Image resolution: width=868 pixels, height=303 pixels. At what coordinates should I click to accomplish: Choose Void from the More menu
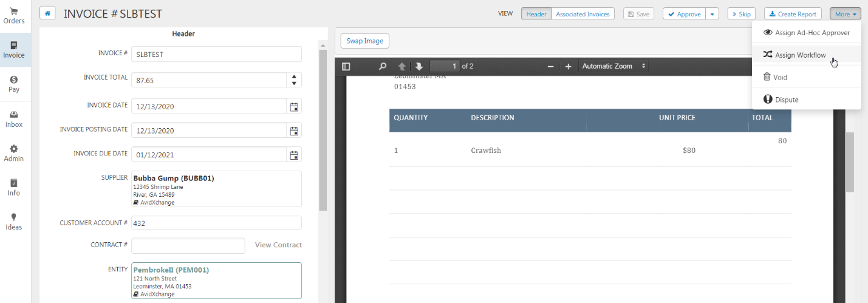point(780,78)
